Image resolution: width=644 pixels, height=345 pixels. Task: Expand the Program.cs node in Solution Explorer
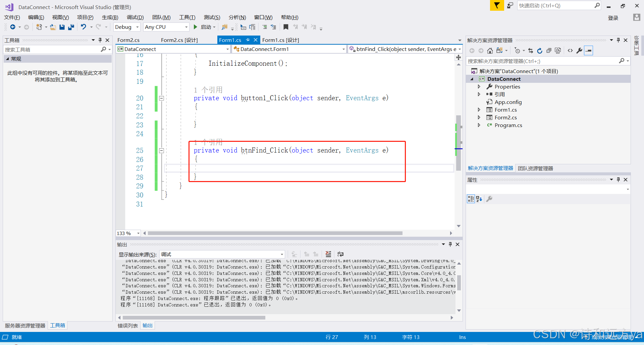tap(479, 125)
